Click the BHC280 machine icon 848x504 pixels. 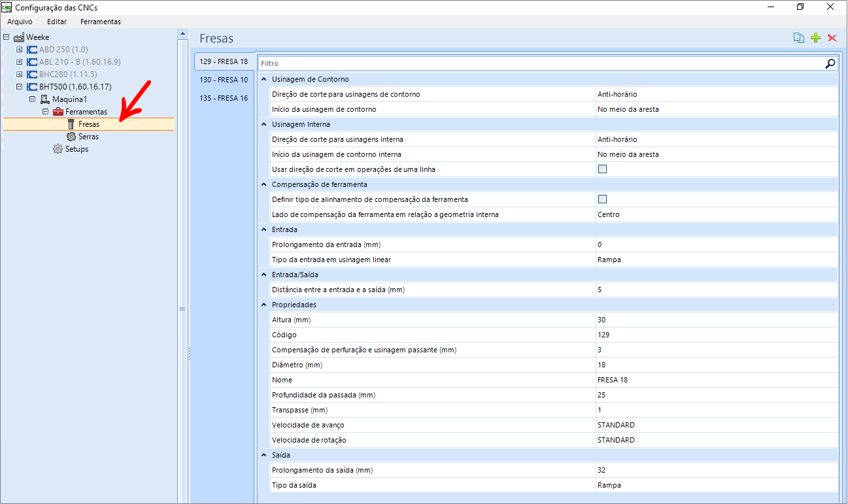coord(32,75)
